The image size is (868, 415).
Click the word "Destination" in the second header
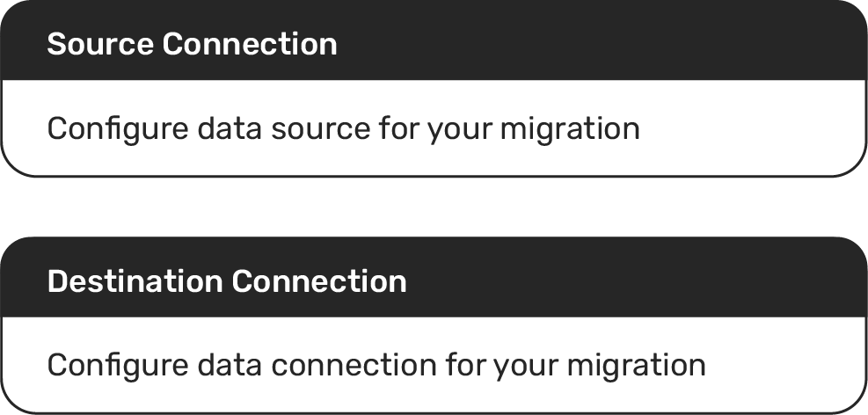[135, 281]
